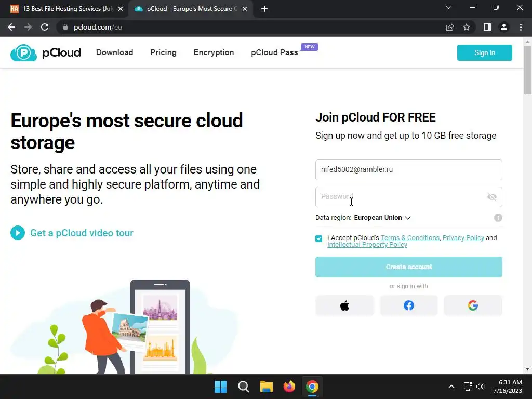Image resolution: width=532 pixels, height=399 pixels.
Task: Open Windows Start menu
Action: pos(220,387)
